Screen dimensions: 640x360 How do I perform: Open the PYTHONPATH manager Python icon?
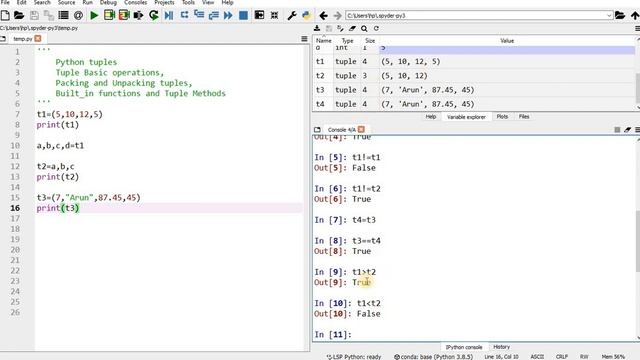[x=306, y=16]
